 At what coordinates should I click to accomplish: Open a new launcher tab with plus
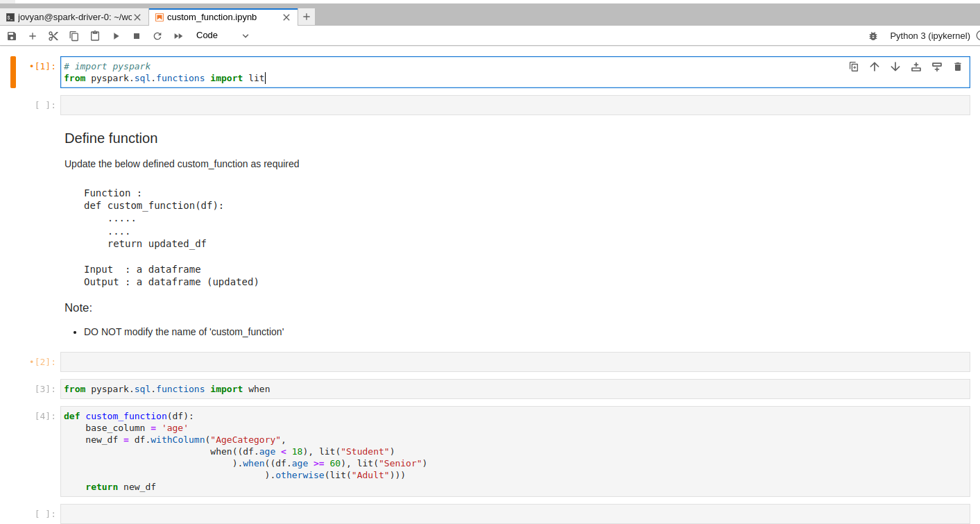pyautogui.click(x=307, y=17)
